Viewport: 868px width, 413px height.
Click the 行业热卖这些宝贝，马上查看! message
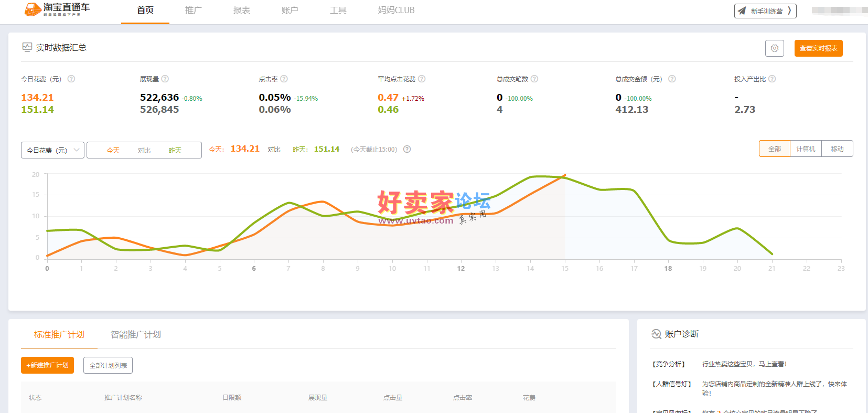(744, 364)
